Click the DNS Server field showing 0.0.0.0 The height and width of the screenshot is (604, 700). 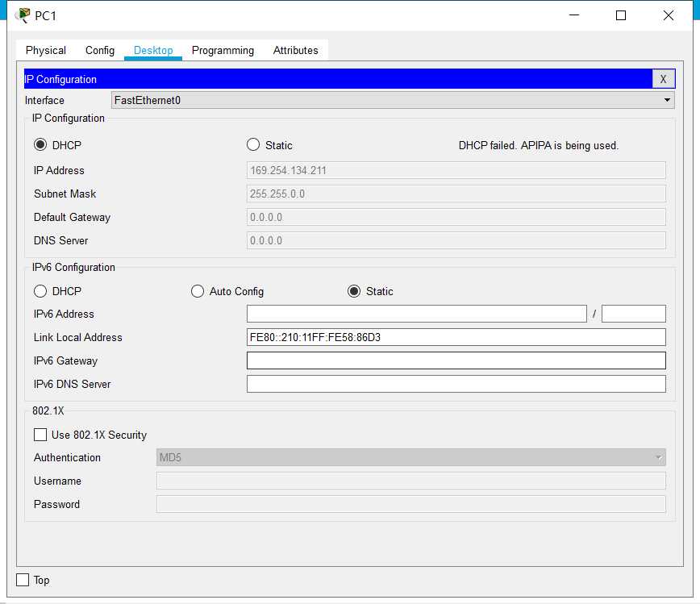pyautogui.click(x=456, y=240)
